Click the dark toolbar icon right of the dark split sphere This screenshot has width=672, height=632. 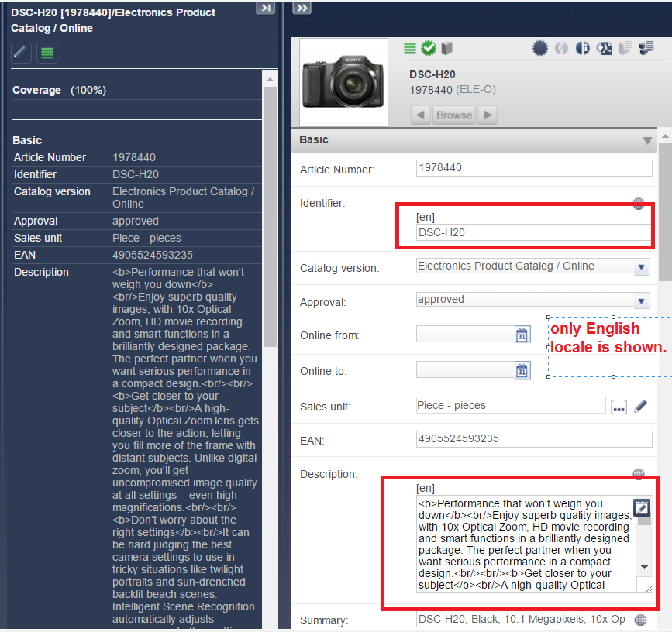tap(604, 48)
